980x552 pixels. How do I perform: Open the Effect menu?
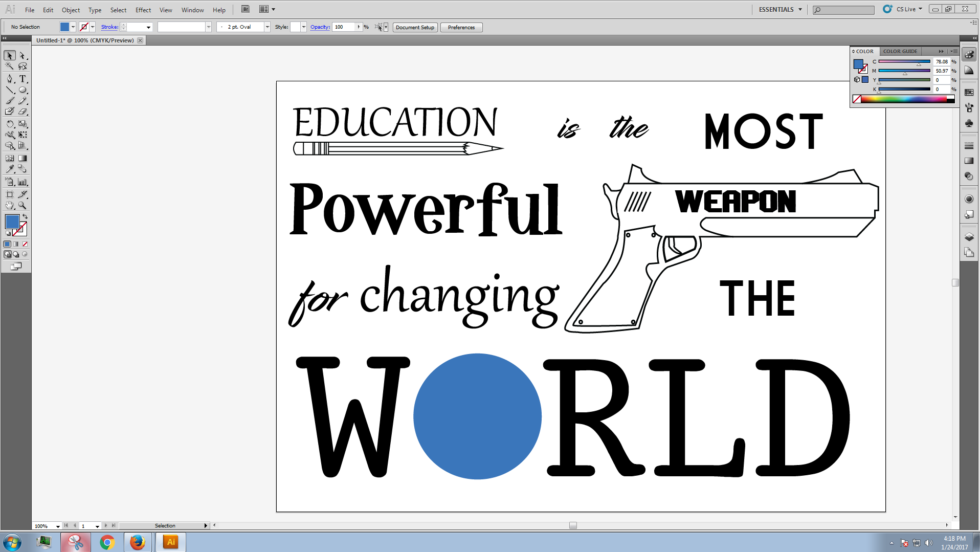pyautogui.click(x=143, y=10)
